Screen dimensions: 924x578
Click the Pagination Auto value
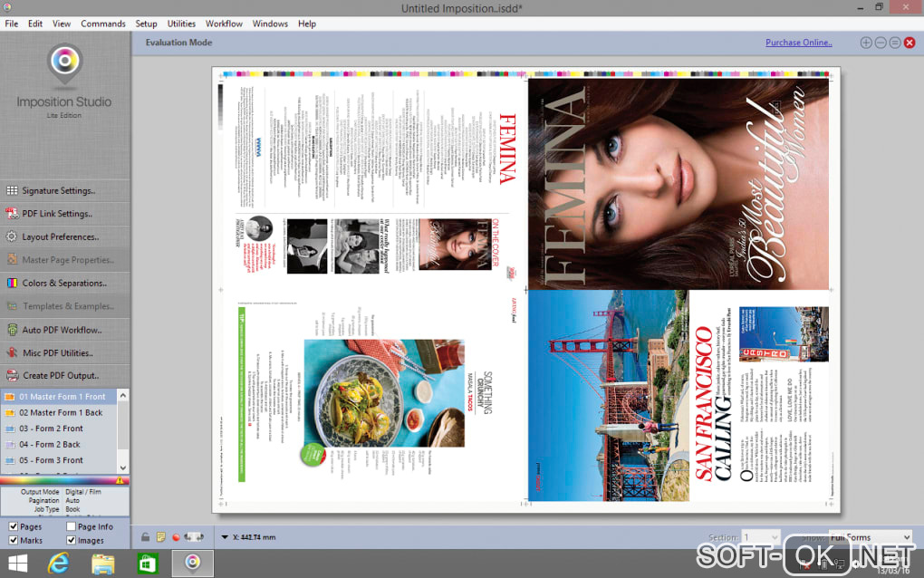[72, 500]
